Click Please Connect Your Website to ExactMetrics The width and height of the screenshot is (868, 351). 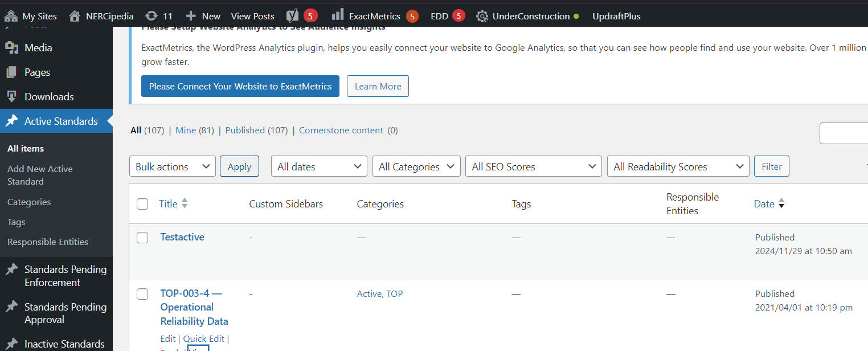click(240, 86)
